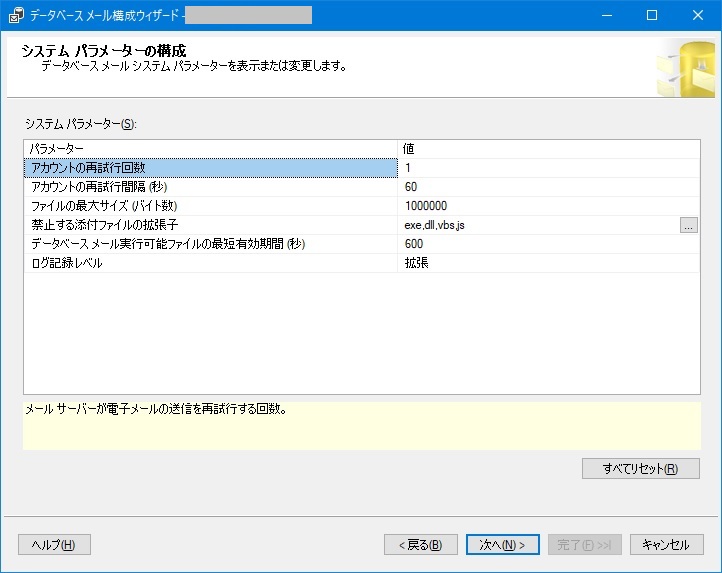The height and width of the screenshot is (573, 722).
Task: Click すべてリセット button
Action: click(640, 468)
